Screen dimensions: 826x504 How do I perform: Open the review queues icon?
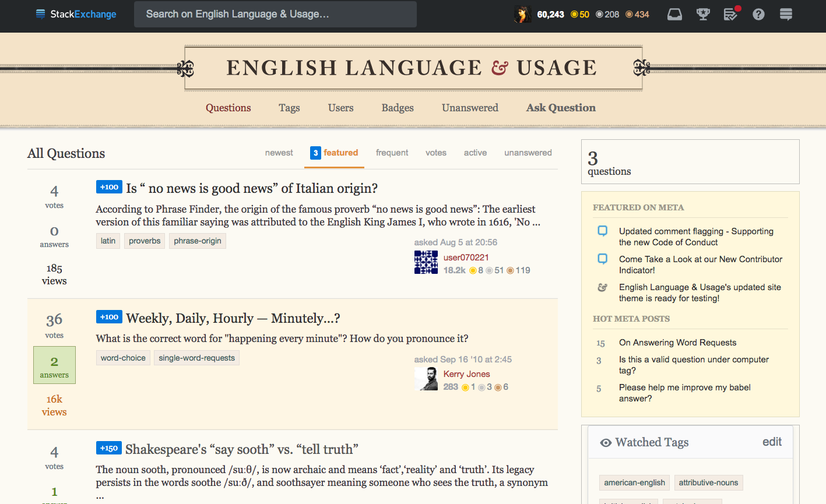click(731, 14)
